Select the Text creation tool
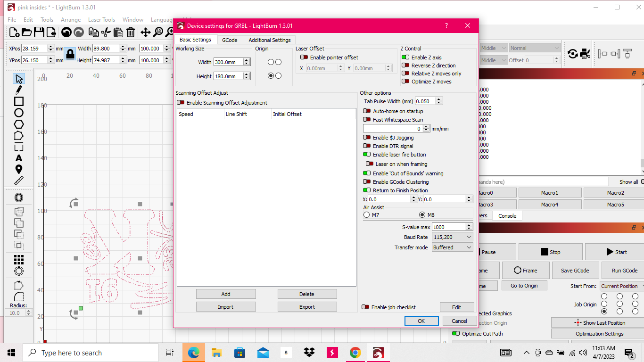Viewport: 644px width, 362px height. click(x=19, y=158)
